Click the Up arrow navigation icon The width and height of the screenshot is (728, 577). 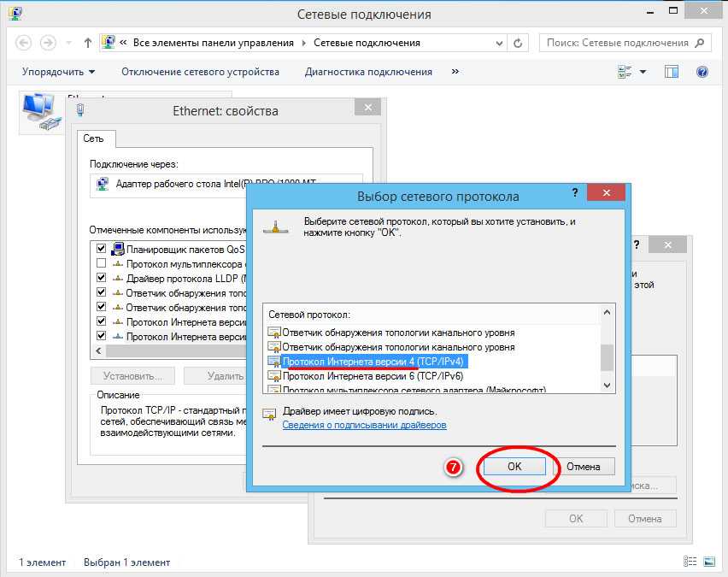[88, 43]
